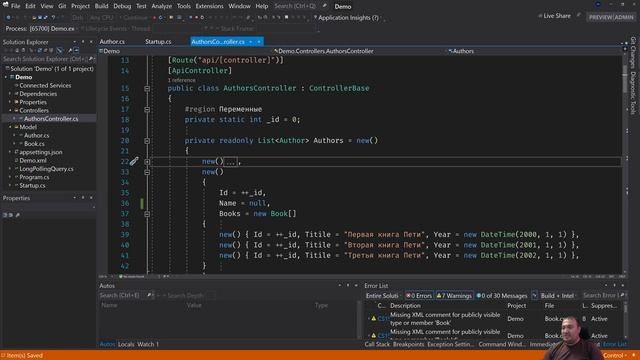The width and height of the screenshot is (640, 360).
Task: Open the Entire Solution scope dropdown
Action: click(382, 296)
